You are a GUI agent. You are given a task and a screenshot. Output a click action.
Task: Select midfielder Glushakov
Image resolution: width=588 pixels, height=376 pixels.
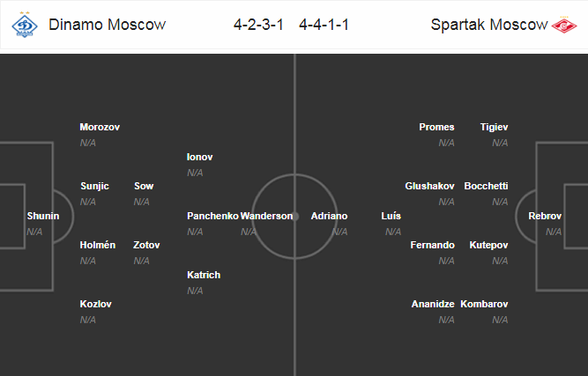pyautogui.click(x=429, y=186)
